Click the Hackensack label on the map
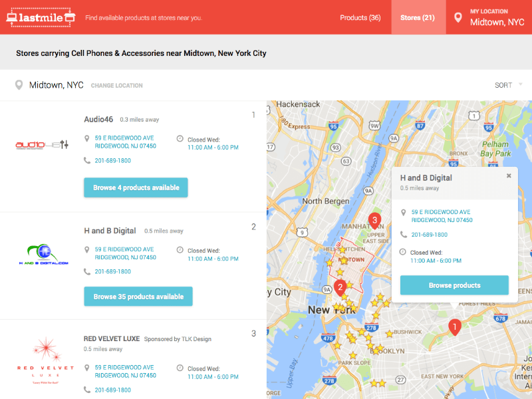 (x=298, y=104)
